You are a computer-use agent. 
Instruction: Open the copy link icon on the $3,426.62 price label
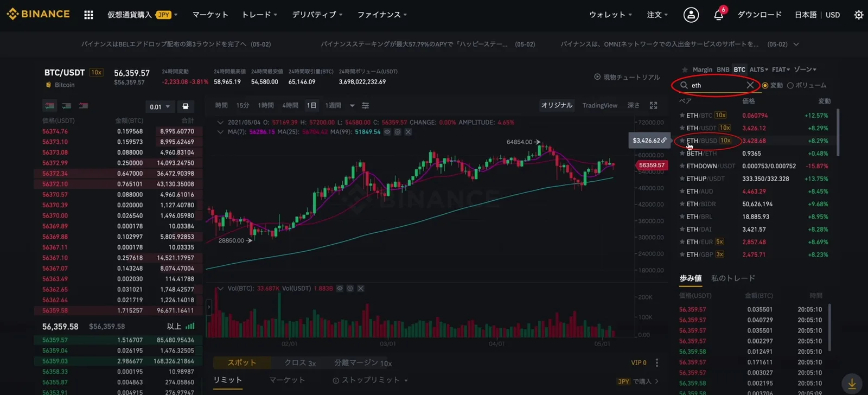tap(664, 141)
